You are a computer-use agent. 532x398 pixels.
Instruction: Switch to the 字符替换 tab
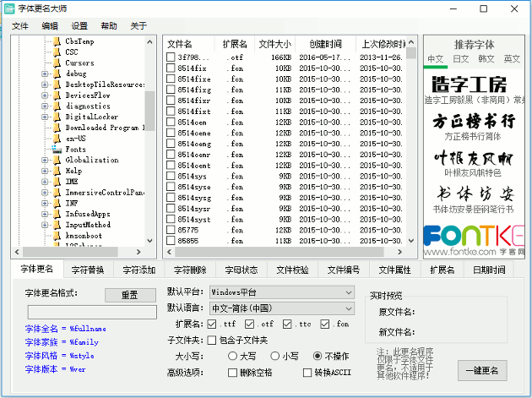pyautogui.click(x=88, y=270)
